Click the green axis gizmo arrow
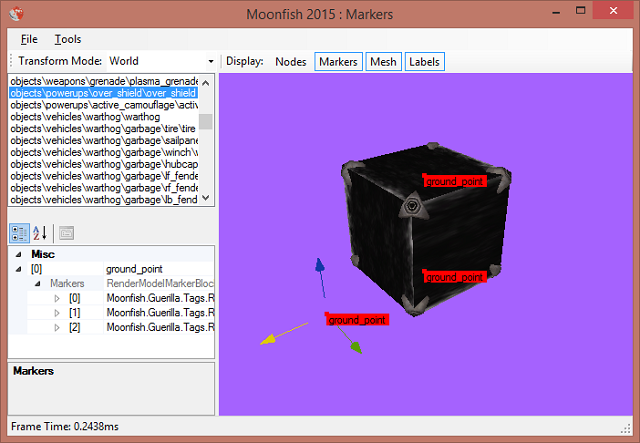Viewport: 640px width, 443px height. [x=354, y=347]
